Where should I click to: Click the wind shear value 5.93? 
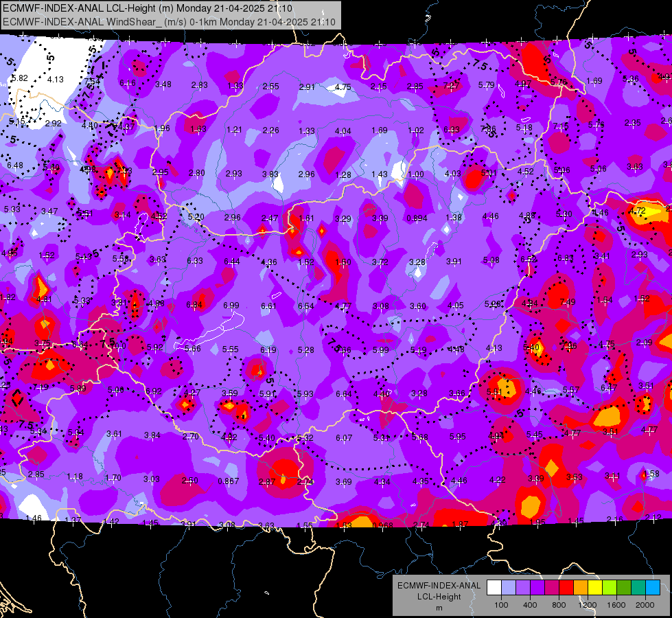pyautogui.click(x=305, y=393)
